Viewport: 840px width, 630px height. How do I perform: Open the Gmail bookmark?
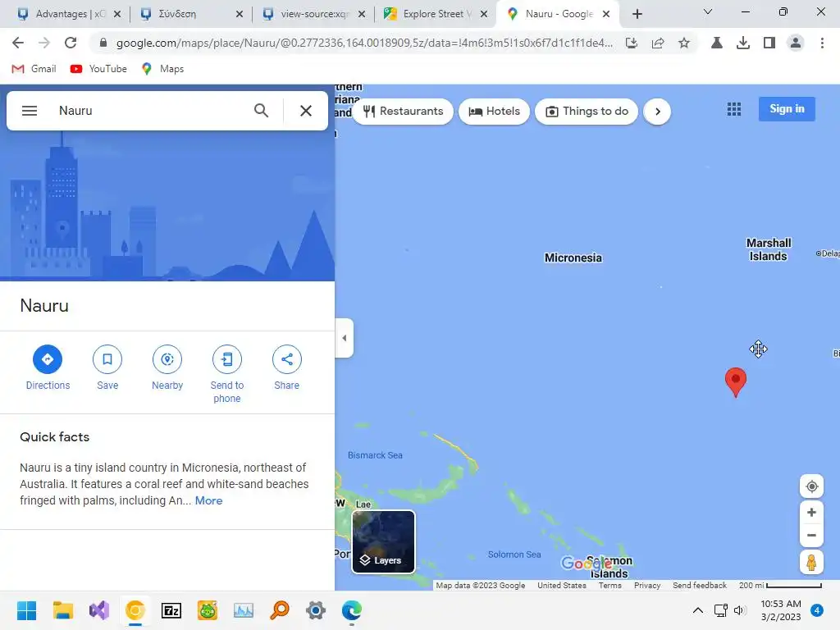point(34,69)
